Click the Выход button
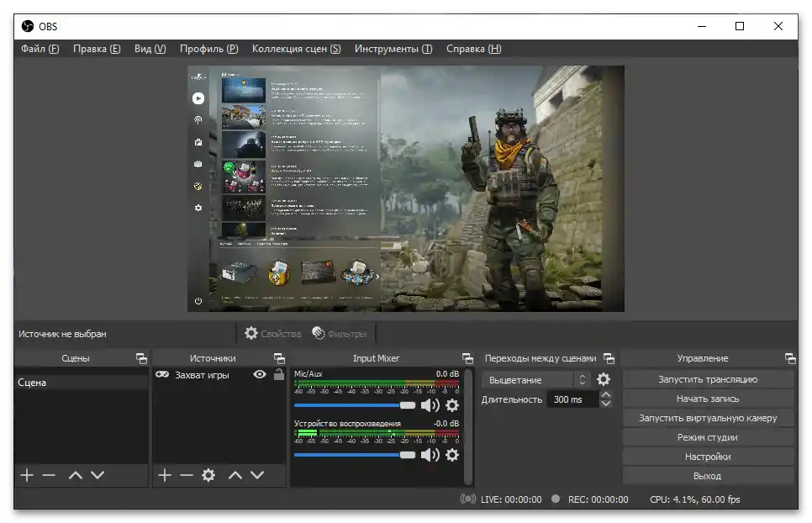The image size is (812, 523). tap(708, 476)
